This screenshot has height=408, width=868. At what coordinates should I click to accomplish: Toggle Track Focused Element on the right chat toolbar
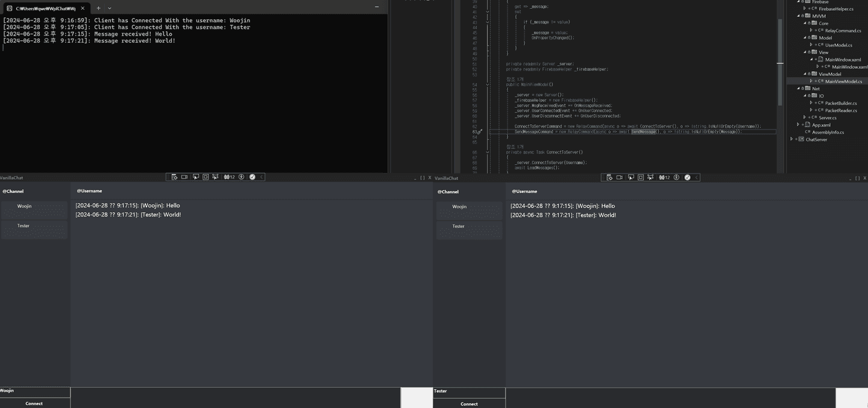pyautogui.click(x=650, y=177)
